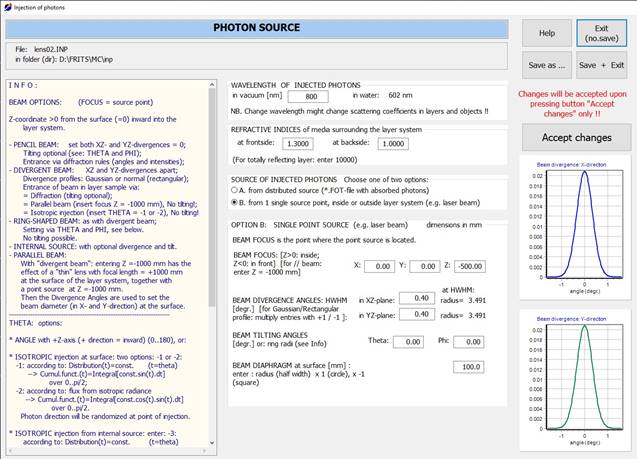Click the wavelength in vacuum field

pos(308,96)
